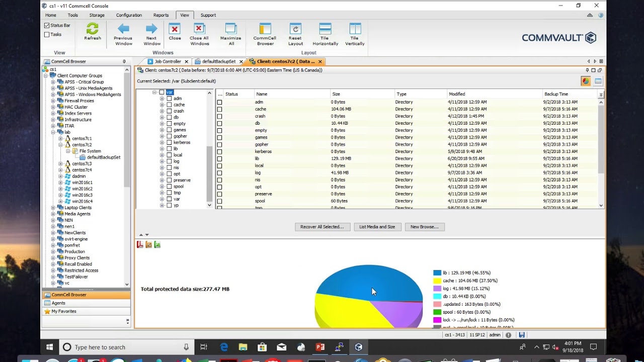
Task: Check the cache folder in tree
Action: (x=169, y=105)
